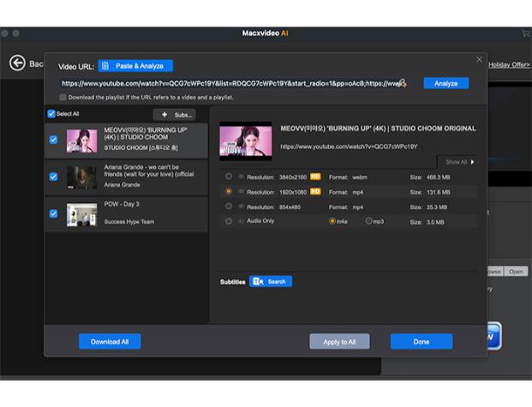Click the Paste & Analyze button

(x=135, y=66)
